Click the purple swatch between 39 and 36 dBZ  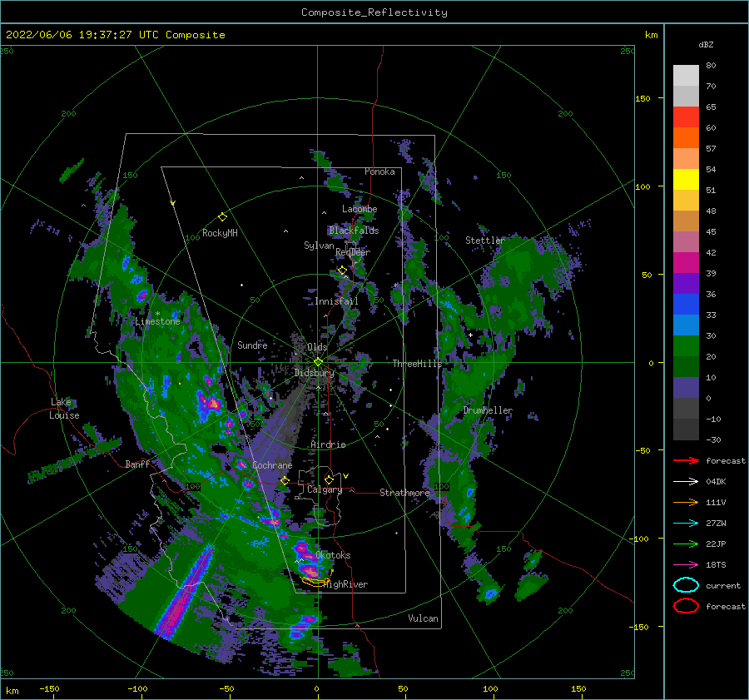coord(686,284)
